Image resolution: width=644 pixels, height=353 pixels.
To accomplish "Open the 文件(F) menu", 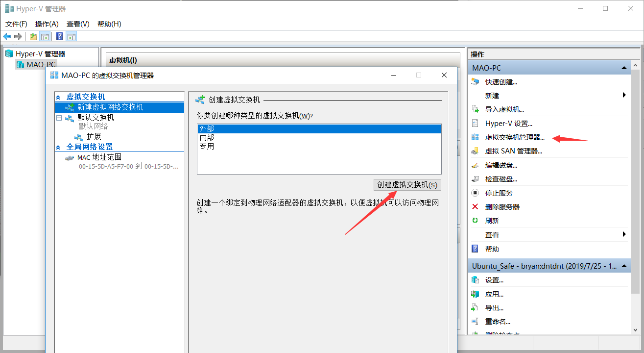I will pos(16,24).
